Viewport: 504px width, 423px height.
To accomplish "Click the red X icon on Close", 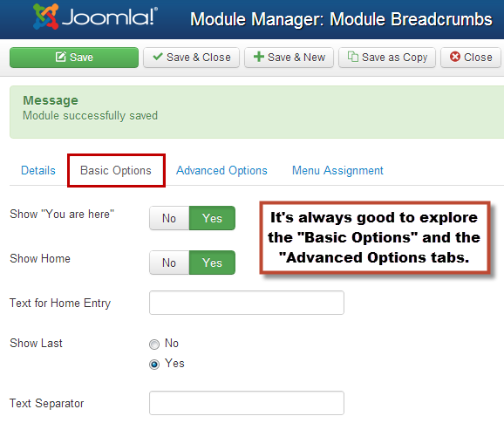I will [455, 57].
